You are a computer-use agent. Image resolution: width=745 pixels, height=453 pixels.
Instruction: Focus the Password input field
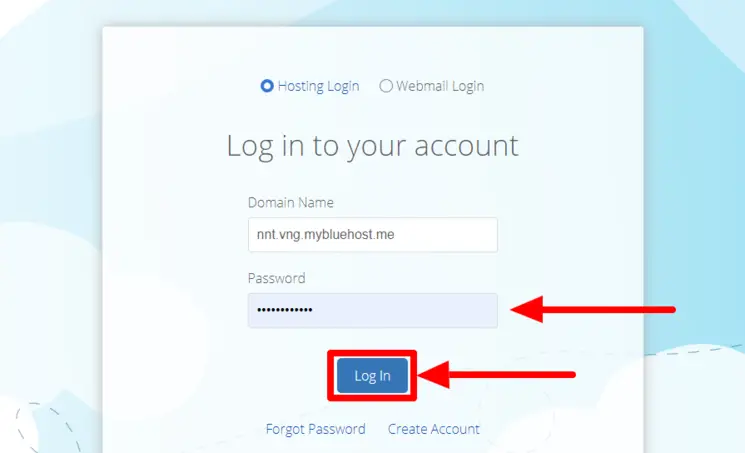[372, 310]
